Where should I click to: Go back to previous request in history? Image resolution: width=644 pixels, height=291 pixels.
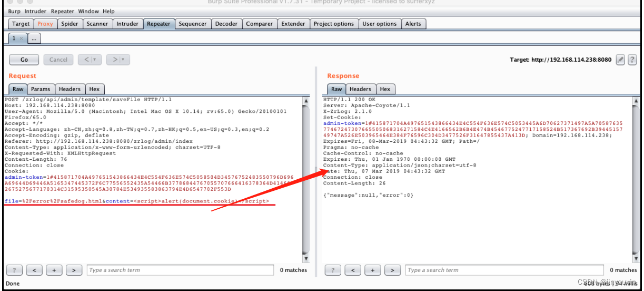(86, 60)
